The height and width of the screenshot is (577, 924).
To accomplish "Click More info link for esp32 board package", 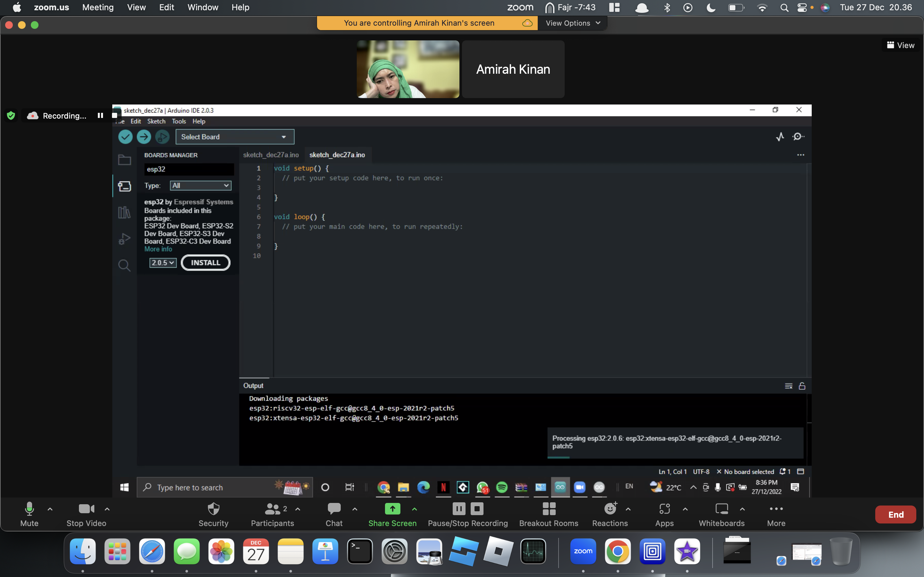I will [158, 249].
